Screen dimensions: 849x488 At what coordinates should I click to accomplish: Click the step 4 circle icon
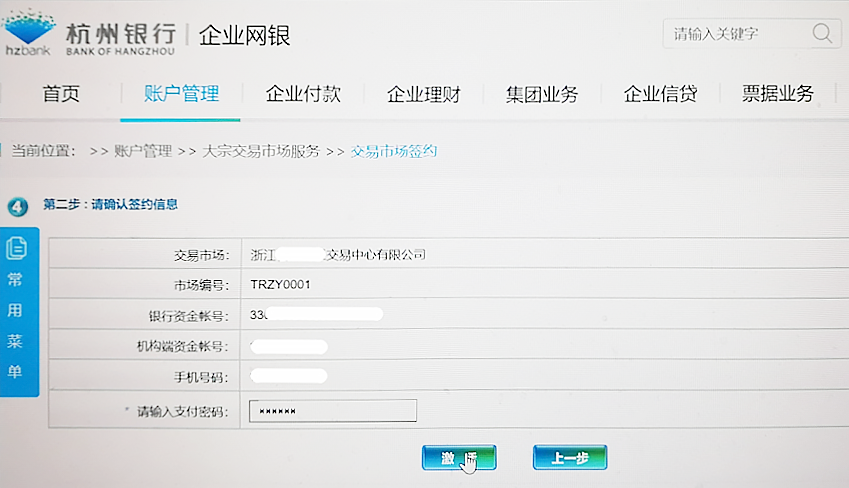[x=17, y=207]
